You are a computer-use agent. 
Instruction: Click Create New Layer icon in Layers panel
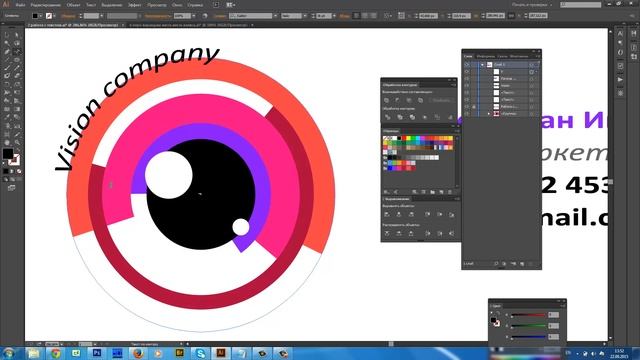coord(522,264)
